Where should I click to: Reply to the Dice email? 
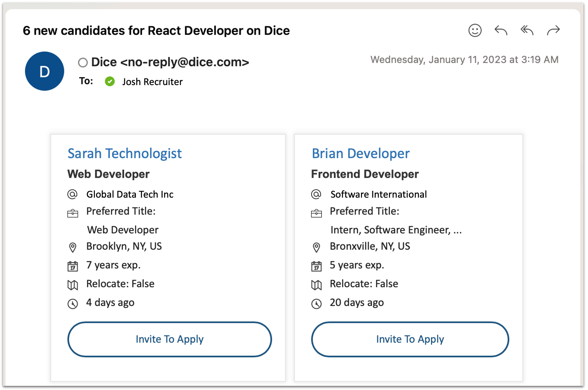[501, 30]
